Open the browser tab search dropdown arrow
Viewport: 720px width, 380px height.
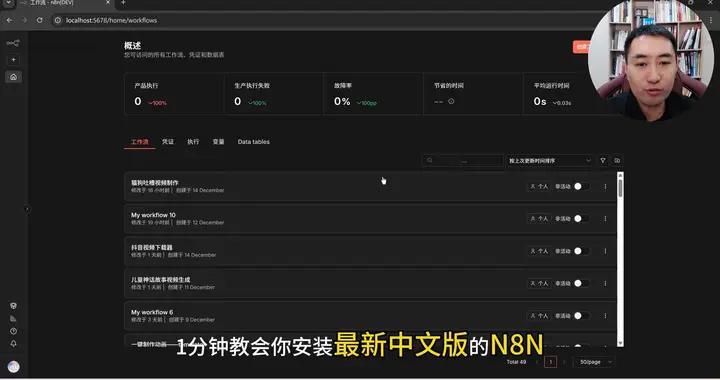[8, 3]
